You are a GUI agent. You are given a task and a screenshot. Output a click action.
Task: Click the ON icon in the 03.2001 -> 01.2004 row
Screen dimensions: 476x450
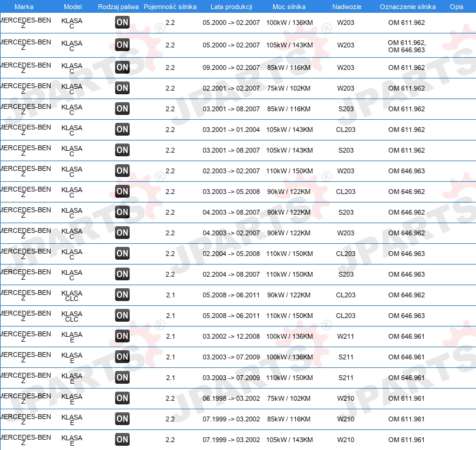point(122,129)
